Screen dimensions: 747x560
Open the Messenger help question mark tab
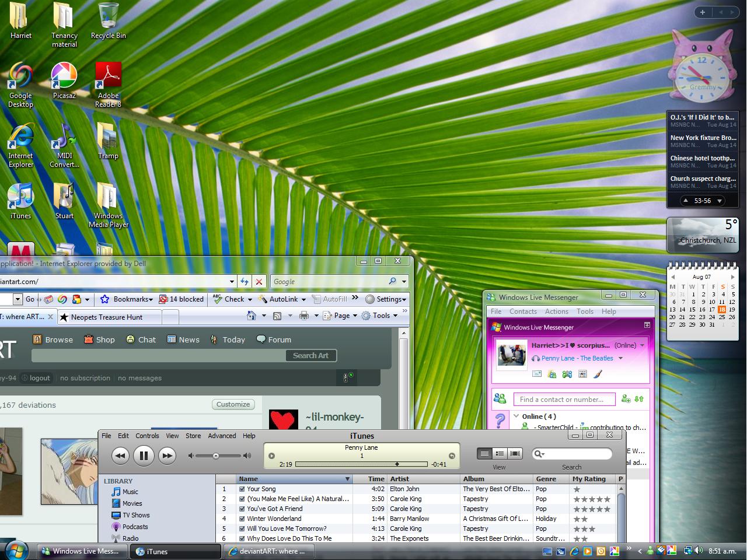click(500, 420)
